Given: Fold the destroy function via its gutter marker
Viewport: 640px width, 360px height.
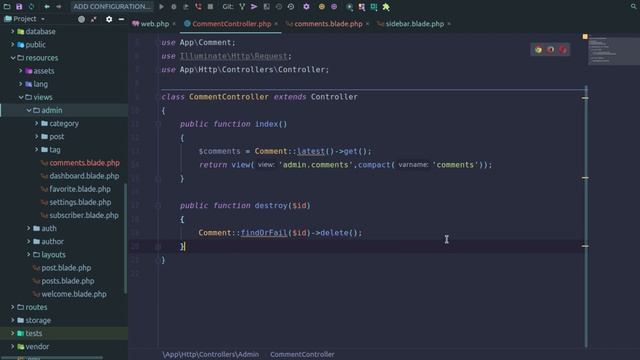Looking at the screenshot, I should click(158, 206).
